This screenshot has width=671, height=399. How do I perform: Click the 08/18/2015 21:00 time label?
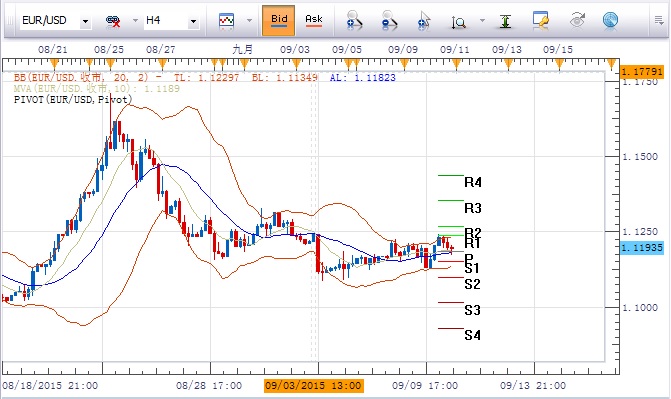[50, 386]
